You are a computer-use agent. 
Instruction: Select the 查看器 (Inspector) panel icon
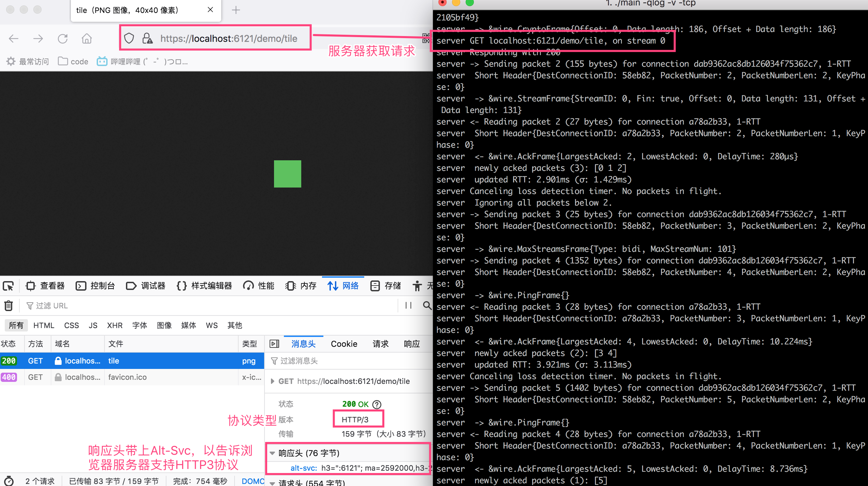(30, 286)
